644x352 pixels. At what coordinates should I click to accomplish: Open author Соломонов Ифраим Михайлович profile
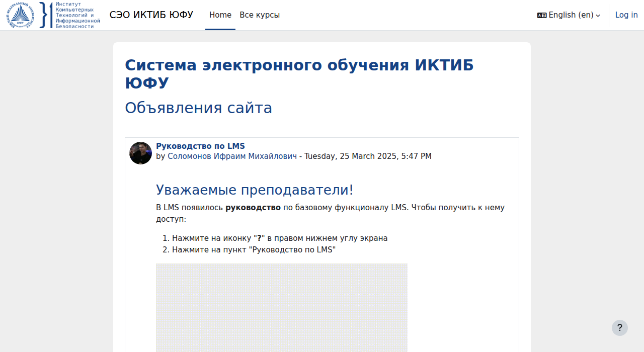(x=232, y=156)
